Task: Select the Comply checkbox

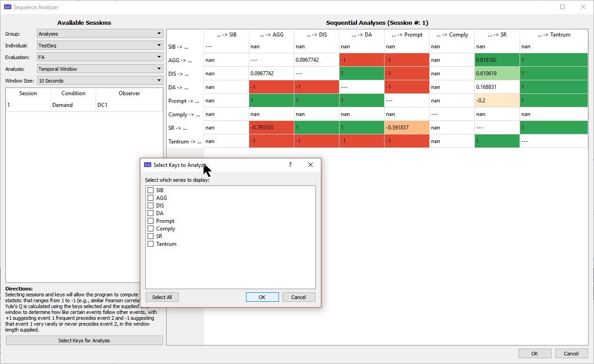Action: pyautogui.click(x=151, y=229)
